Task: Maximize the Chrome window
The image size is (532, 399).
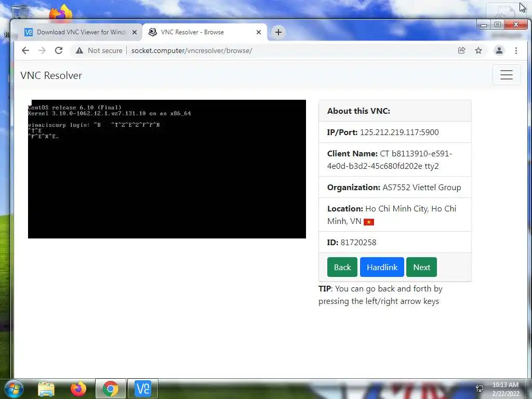Action: (497, 25)
